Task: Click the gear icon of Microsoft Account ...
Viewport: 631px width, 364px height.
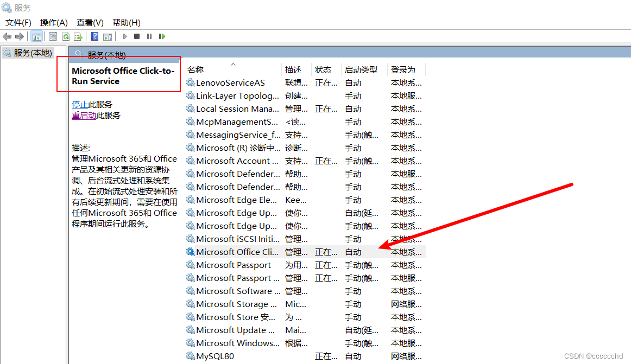Action: point(191,161)
